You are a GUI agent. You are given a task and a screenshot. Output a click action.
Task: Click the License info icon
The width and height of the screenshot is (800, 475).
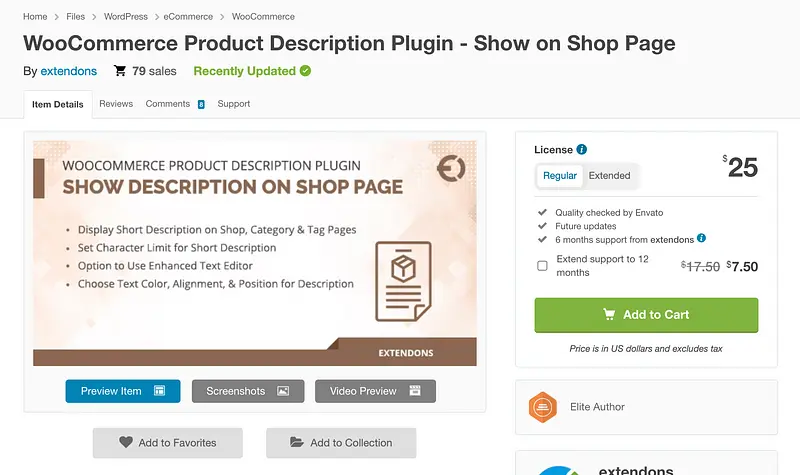582,150
